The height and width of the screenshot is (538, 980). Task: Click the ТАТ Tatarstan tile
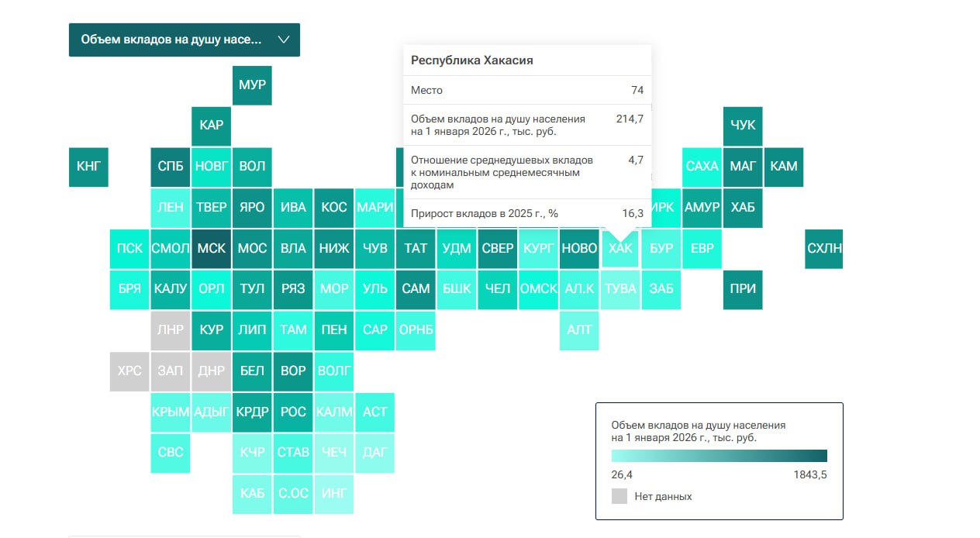(416, 249)
